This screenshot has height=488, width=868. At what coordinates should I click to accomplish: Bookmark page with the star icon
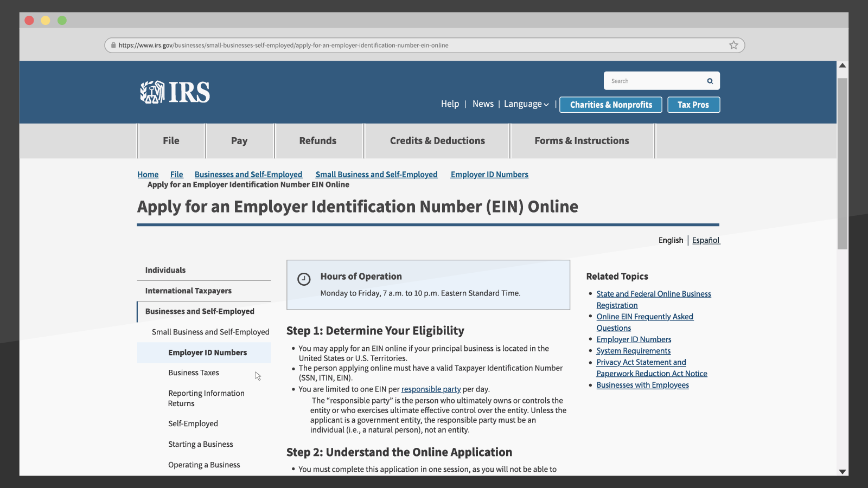[733, 45]
